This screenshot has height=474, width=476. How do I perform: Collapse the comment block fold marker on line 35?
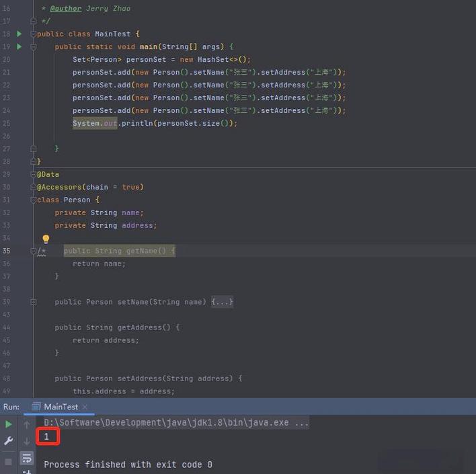34,251
